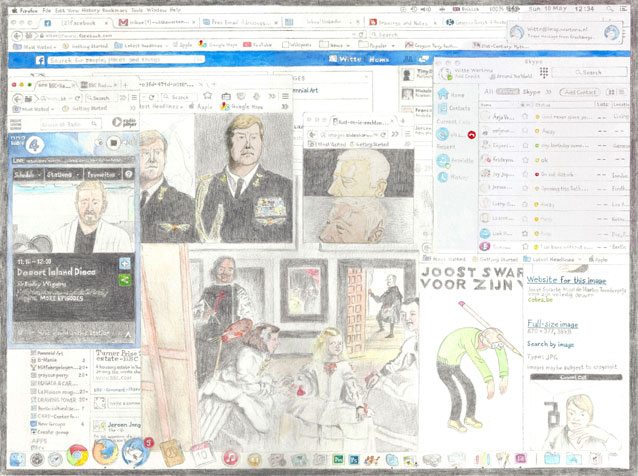Open Home in the Facebook blue bar

[x=379, y=59]
